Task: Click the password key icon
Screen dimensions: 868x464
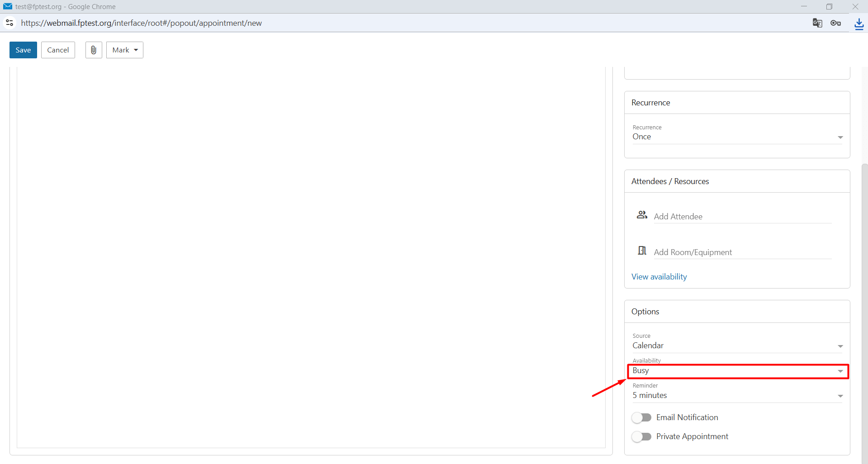Action: click(x=836, y=23)
